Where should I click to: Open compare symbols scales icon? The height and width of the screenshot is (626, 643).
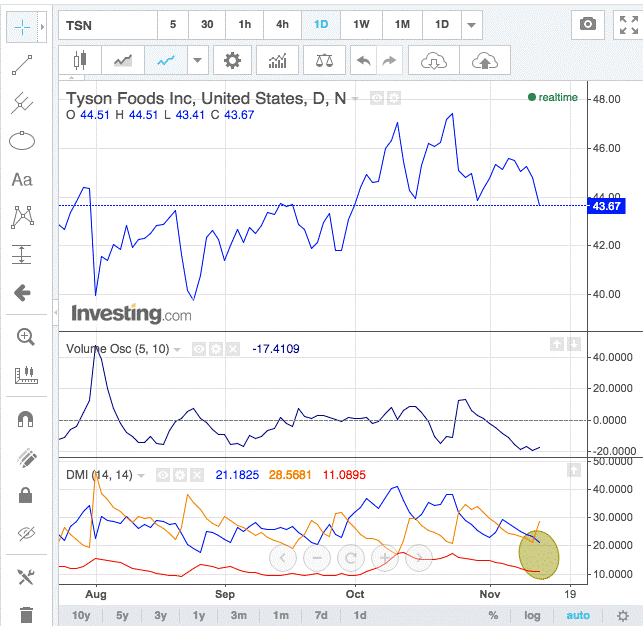coord(324,61)
